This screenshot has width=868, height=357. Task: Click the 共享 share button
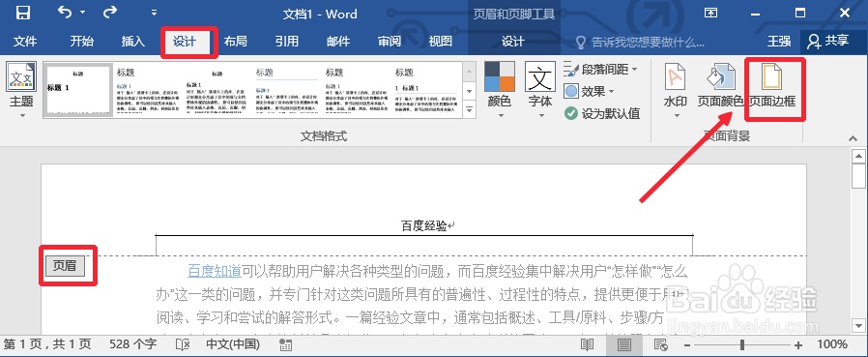(x=828, y=42)
